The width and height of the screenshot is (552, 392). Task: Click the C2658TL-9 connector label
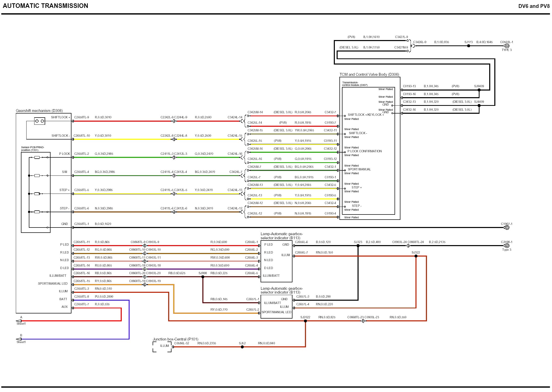[x=82, y=117]
